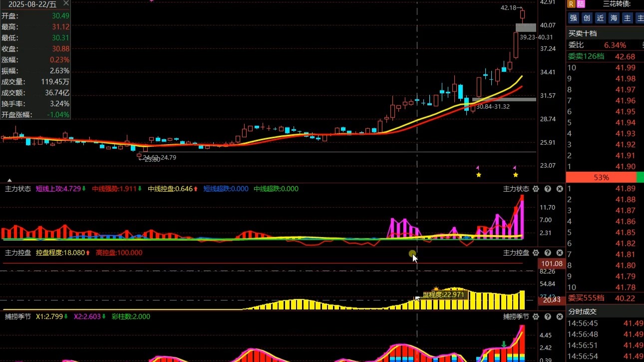644x362 pixels.
Task: Expand the white triangle arrow below chart
Action: pos(9,180)
